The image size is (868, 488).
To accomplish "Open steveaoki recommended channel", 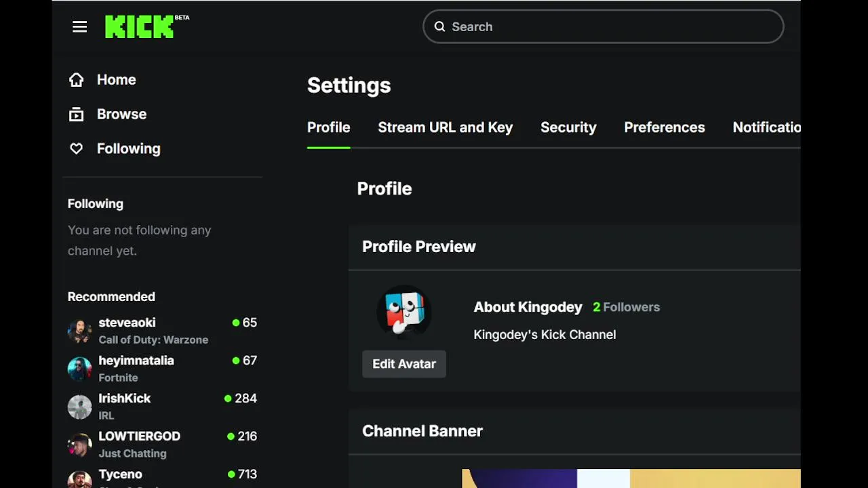I will pos(162,331).
